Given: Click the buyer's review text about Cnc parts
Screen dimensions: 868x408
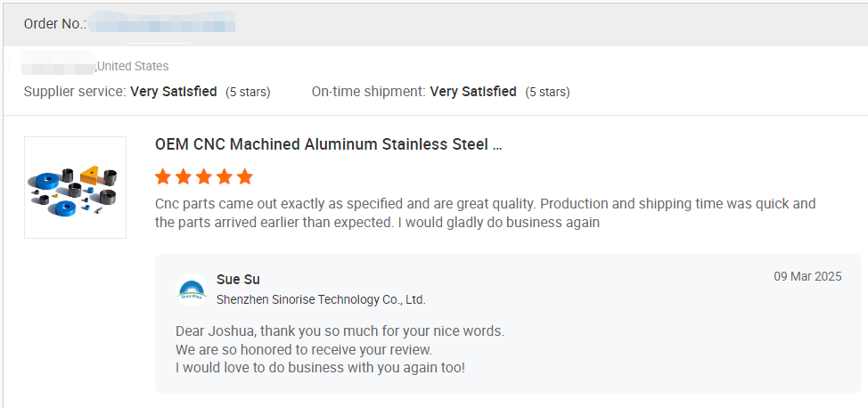Looking at the screenshot, I should pos(484,213).
